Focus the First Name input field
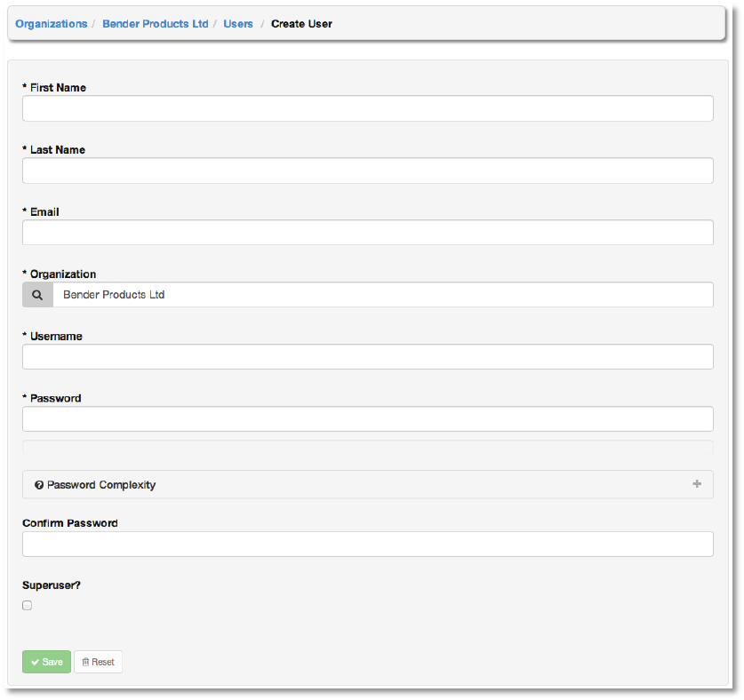 coord(367,108)
